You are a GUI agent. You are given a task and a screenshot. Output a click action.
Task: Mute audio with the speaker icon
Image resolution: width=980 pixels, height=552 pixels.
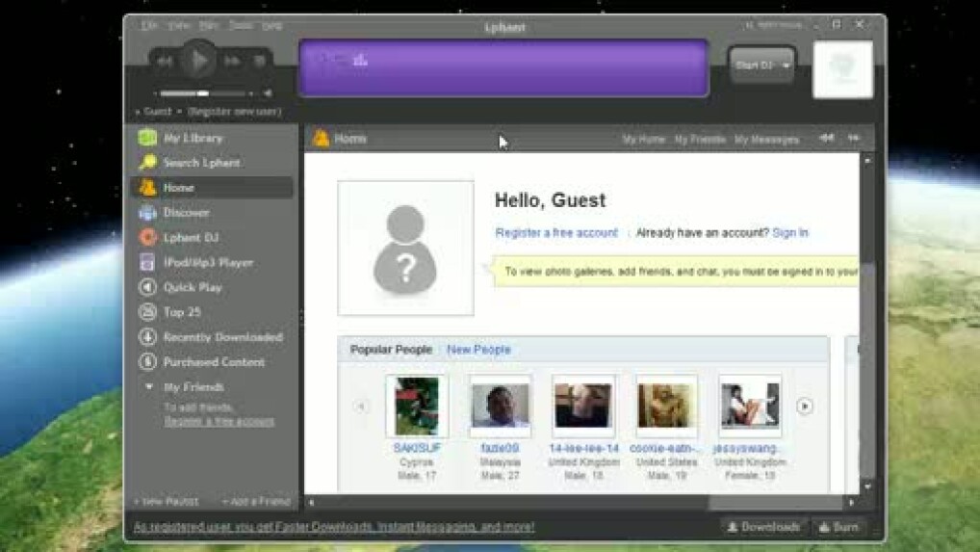[267, 93]
